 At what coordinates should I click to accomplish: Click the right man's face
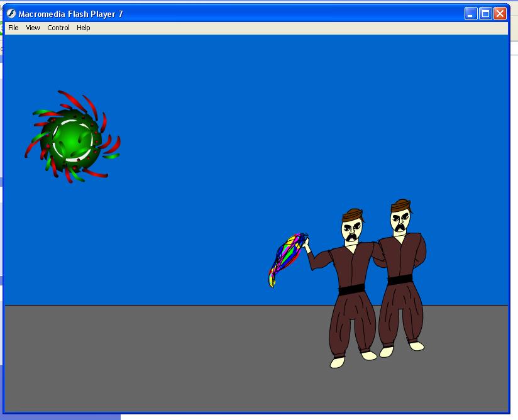[400, 222]
